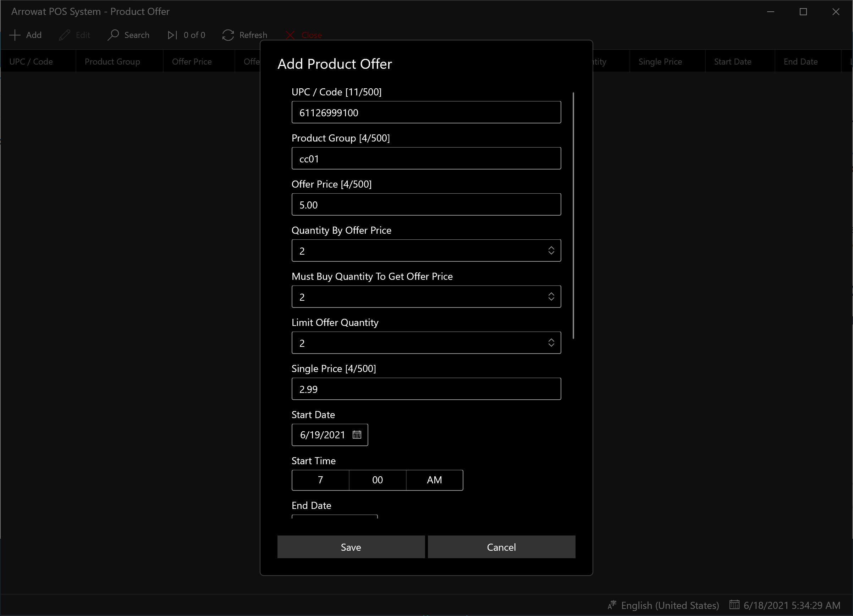Click the Limit Offer Quantity value field
The height and width of the screenshot is (616, 853).
pyautogui.click(x=426, y=343)
